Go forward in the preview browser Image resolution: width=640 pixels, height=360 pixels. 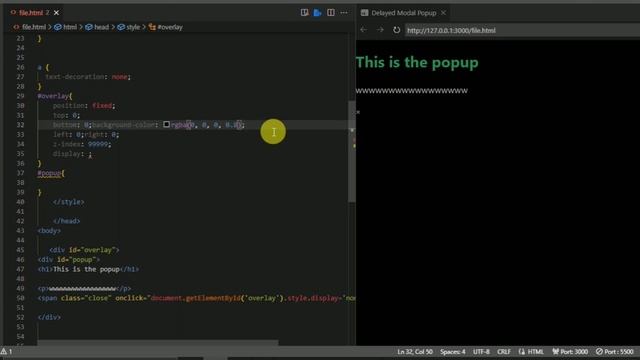(380, 30)
